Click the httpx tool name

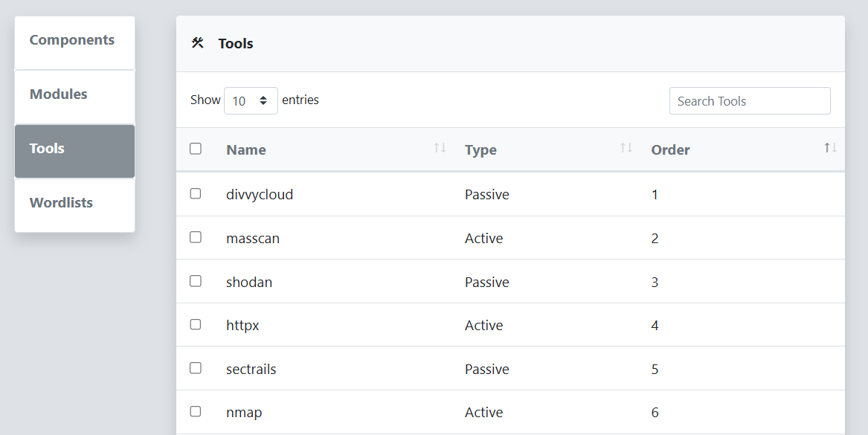click(x=242, y=326)
